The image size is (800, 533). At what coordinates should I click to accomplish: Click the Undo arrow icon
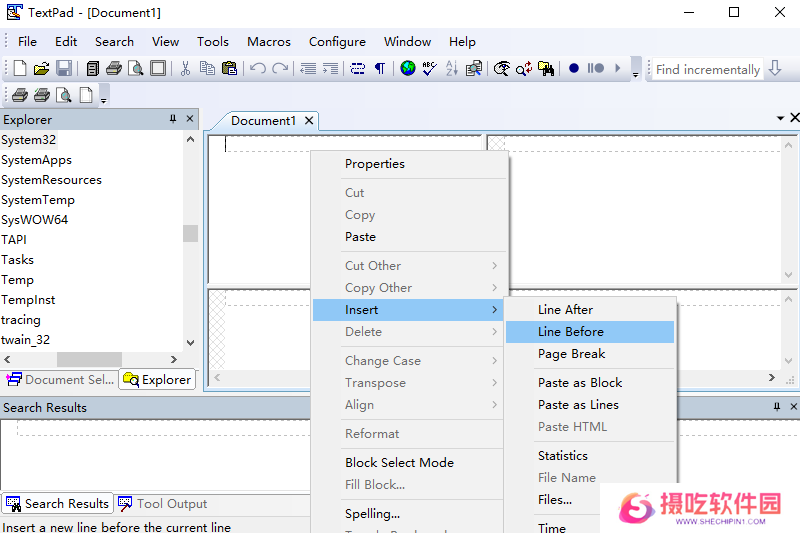pos(258,68)
